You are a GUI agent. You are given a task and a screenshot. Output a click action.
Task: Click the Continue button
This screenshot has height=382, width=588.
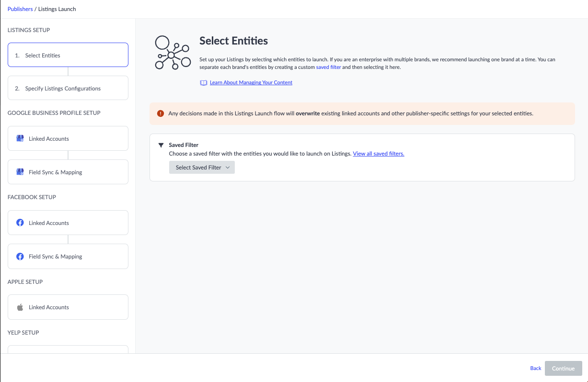coord(563,368)
